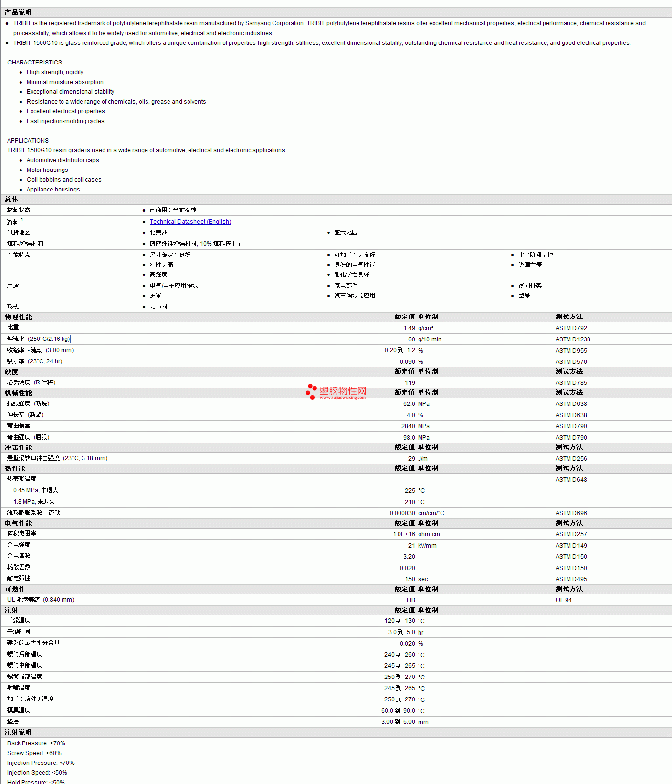The width and height of the screenshot is (672, 784).
Task: Click the 家电部件 usage entry
Action: (x=346, y=286)
